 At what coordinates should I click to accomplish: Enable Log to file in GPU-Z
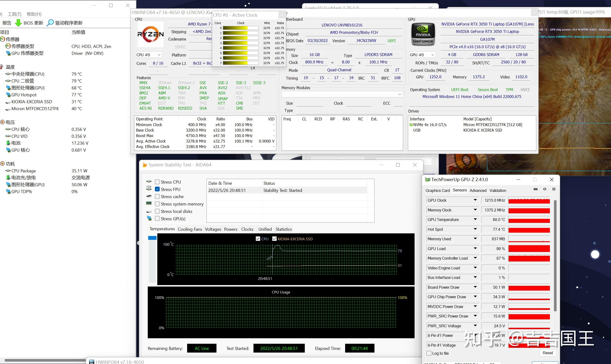(429, 353)
